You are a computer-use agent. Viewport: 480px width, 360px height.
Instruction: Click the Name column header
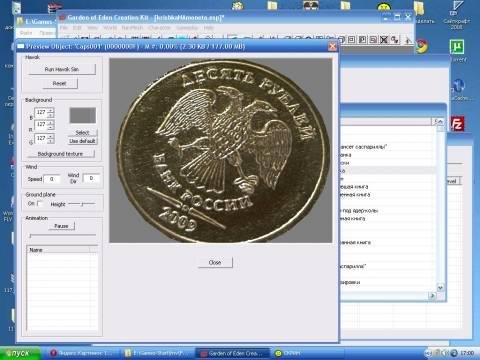[58, 250]
